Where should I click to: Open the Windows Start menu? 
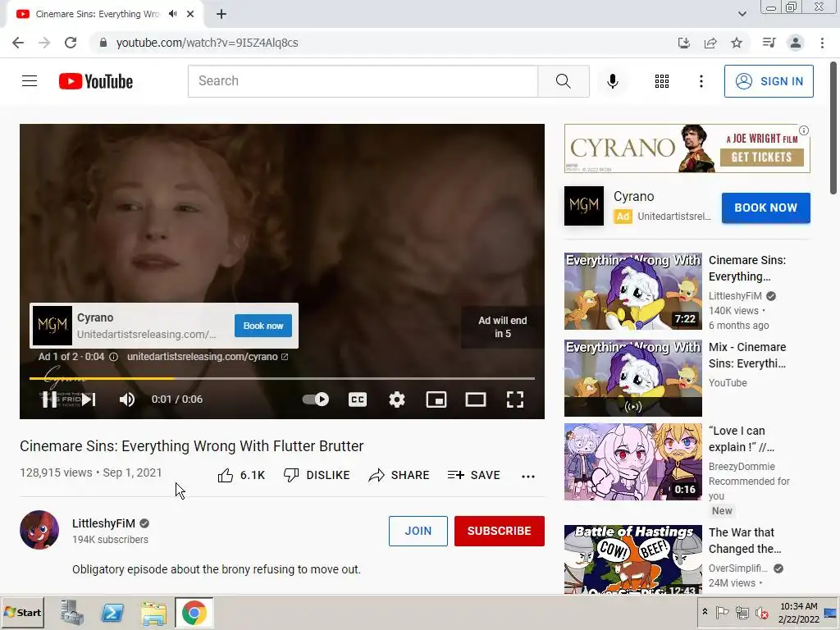pyautogui.click(x=22, y=612)
